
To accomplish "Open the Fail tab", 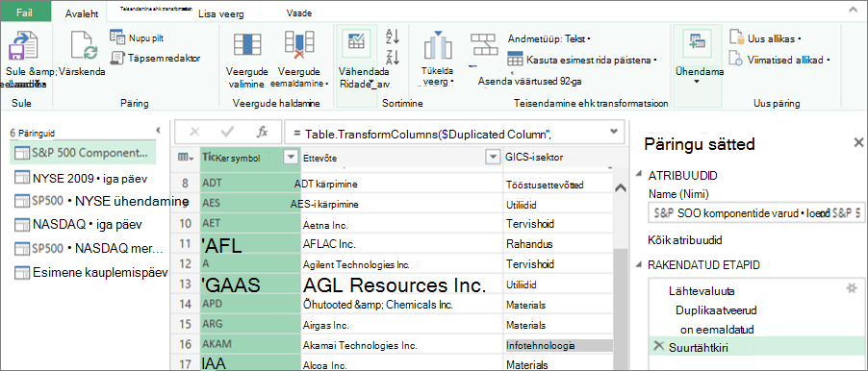I will coord(25,12).
